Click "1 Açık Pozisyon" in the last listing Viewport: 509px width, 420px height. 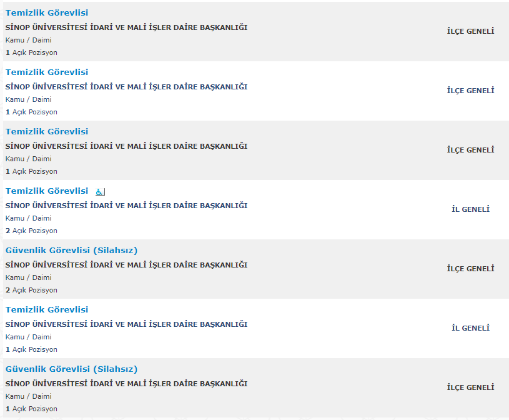[31, 409]
